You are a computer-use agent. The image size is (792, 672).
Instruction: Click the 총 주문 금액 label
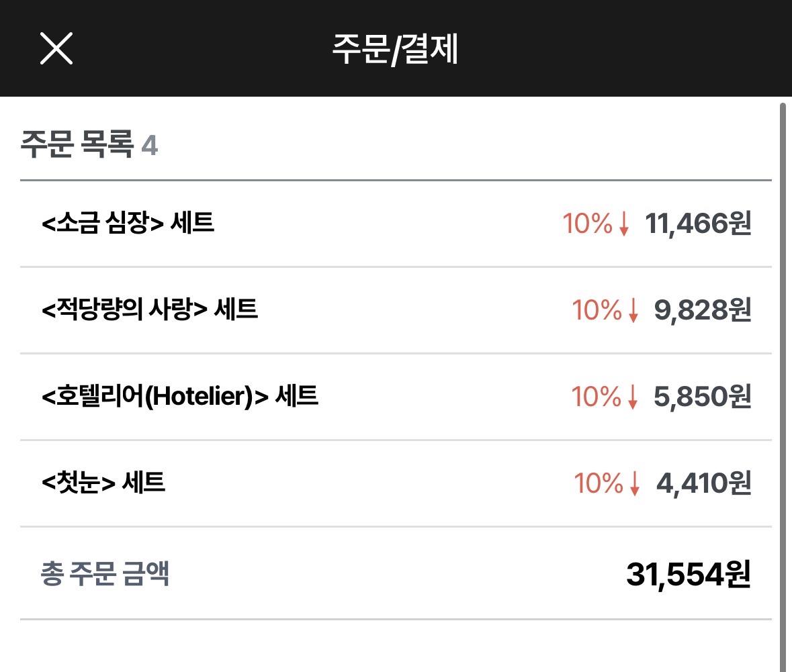click(105, 575)
